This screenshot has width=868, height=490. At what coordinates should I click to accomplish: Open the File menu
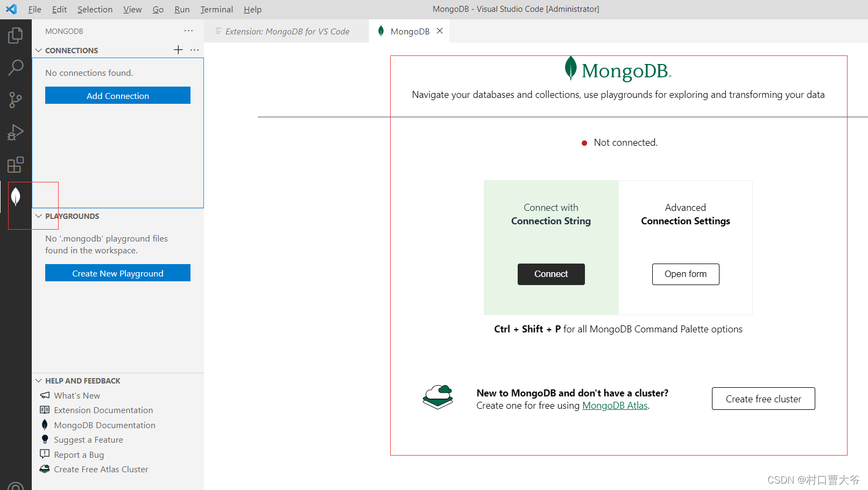pyautogui.click(x=34, y=9)
